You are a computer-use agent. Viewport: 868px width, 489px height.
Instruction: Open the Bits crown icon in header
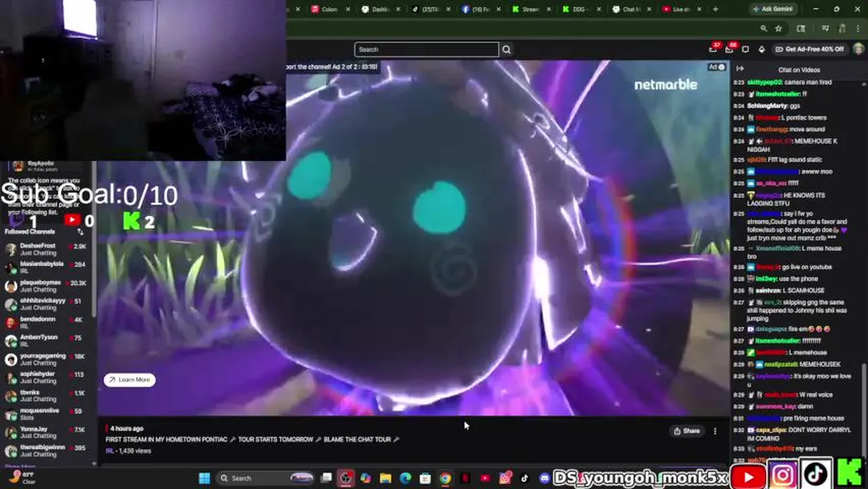[x=761, y=49]
